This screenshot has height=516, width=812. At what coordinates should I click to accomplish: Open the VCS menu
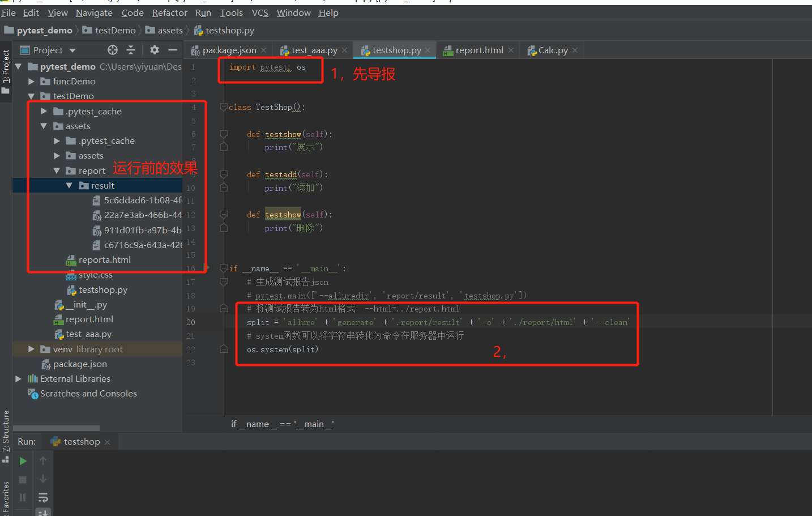(260, 12)
